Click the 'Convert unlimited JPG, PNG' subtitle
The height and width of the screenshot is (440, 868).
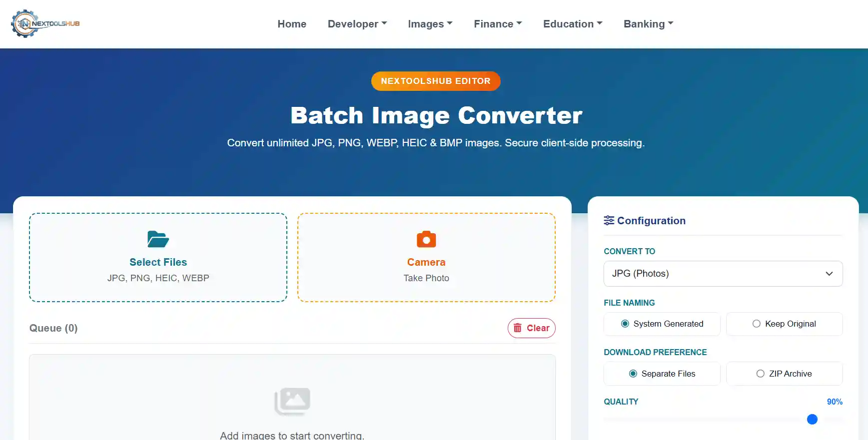[x=436, y=143]
